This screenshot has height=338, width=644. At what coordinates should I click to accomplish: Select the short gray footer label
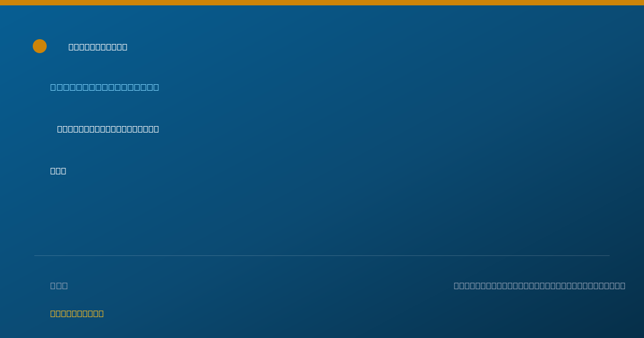tap(59, 285)
